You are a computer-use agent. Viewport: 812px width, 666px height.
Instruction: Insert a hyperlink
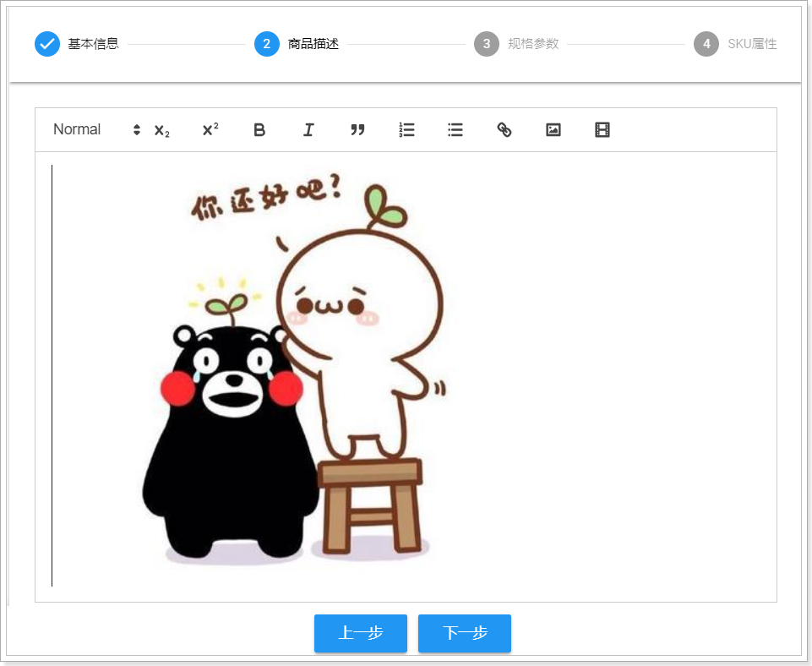tap(504, 130)
